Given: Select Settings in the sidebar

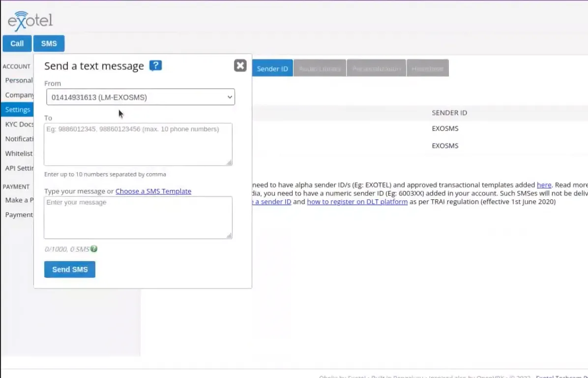Looking at the screenshot, I should [18, 110].
